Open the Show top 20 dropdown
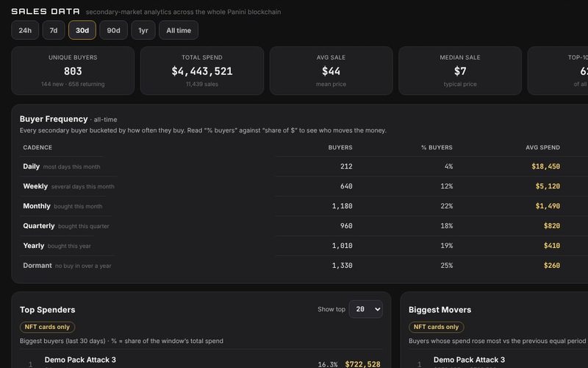The width and height of the screenshot is (588, 368). tap(365, 309)
